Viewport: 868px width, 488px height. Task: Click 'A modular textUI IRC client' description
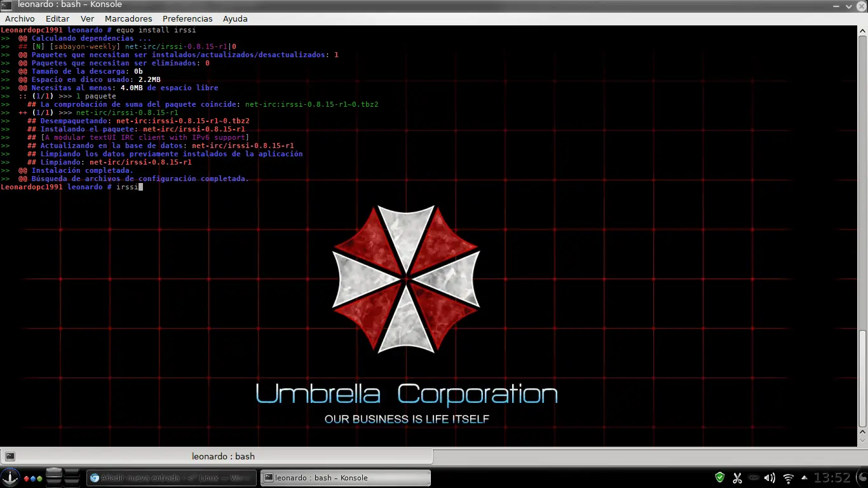click(x=145, y=137)
